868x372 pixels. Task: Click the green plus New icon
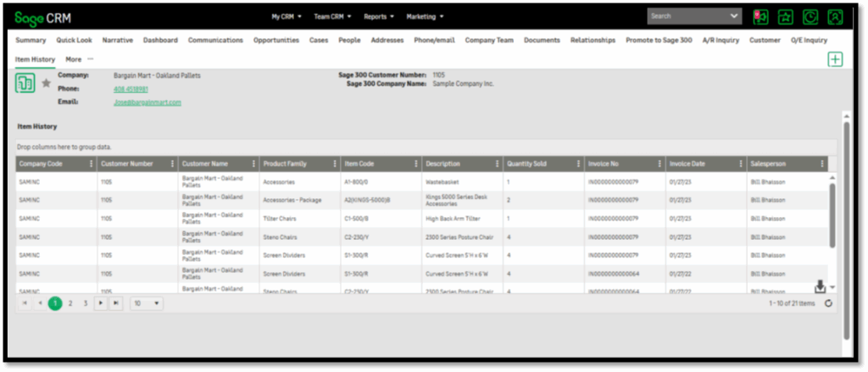point(835,59)
